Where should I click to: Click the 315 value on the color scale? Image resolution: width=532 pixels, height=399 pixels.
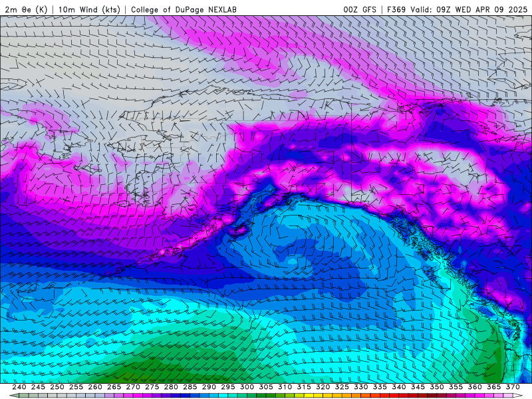[x=304, y=387]
